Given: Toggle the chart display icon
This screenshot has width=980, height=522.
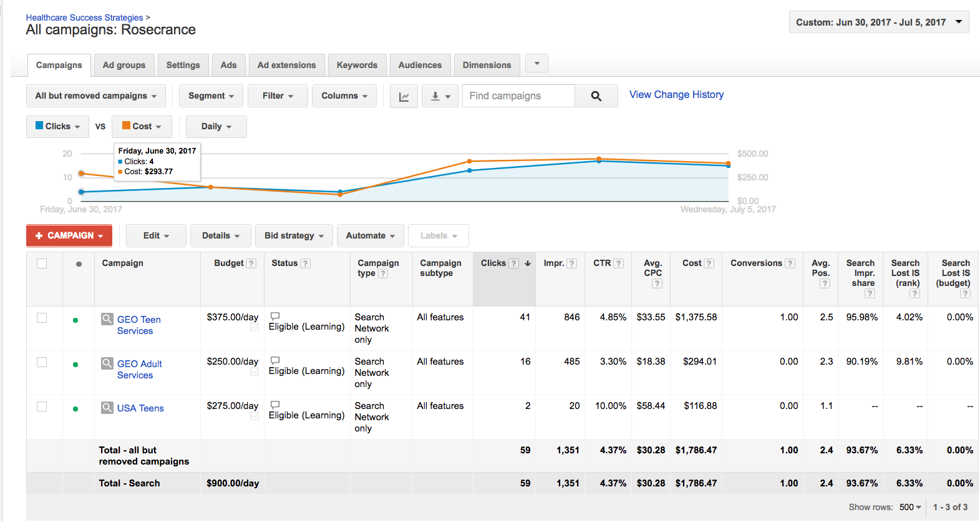Looking at the screenshot, I should [404, 96].
